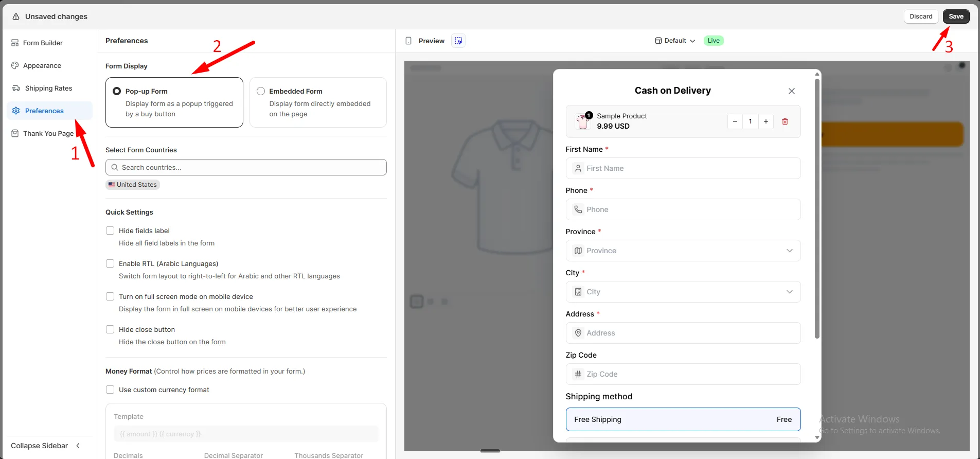Click the Shipping Rates truck icon
This screenshot has height=459, width=980.
pyautogui.click(x=16, y=88)
